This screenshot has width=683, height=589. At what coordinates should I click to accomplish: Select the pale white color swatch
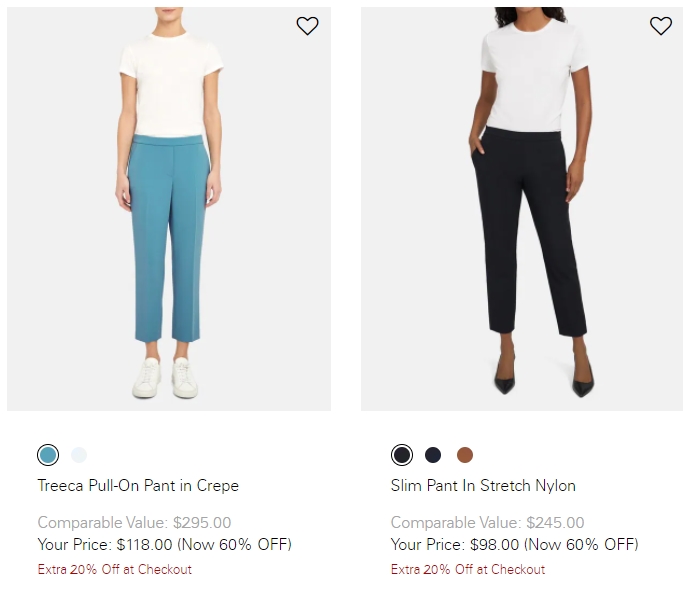click(x=79, y=455)
